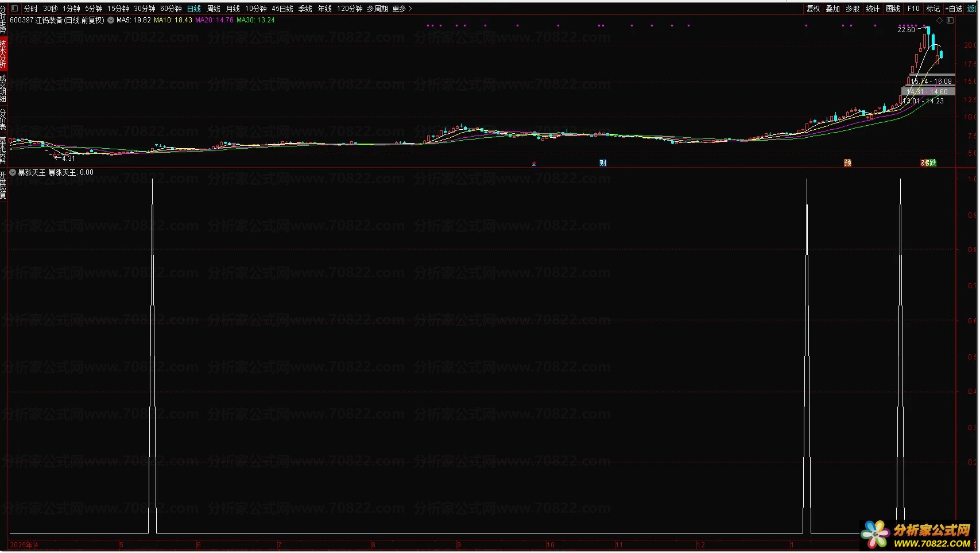The width and height of the screenshot is (980, 553).
Task: Click the MA30: 13.24 label
Action: pyautogui.click(x=256, y=20)
